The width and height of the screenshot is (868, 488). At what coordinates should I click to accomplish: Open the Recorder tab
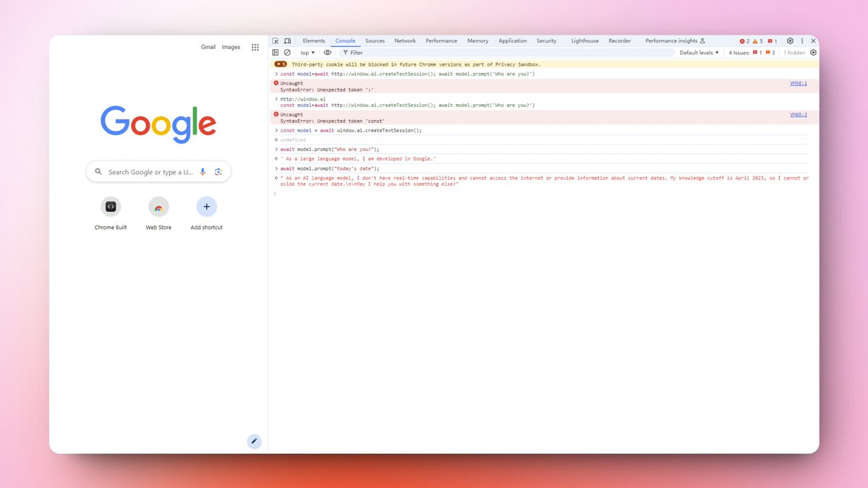pyautogui.click(x=620, y=41)
